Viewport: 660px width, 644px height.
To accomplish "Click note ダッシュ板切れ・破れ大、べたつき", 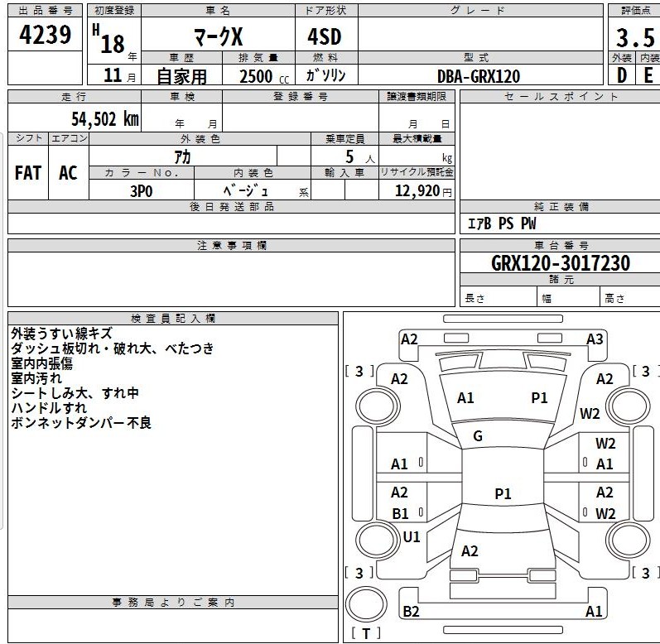I will coord(113,348).
